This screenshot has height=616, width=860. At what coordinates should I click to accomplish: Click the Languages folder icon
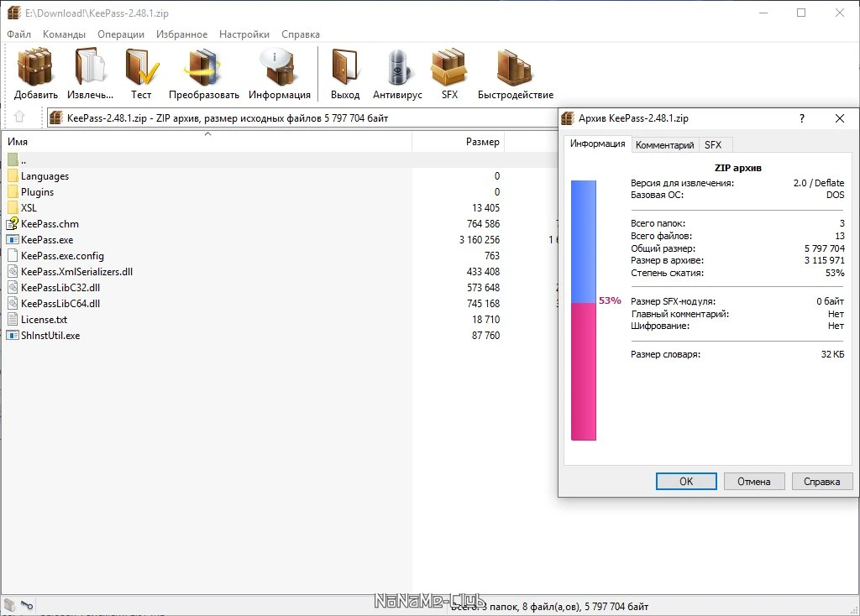tap(13, 176)
